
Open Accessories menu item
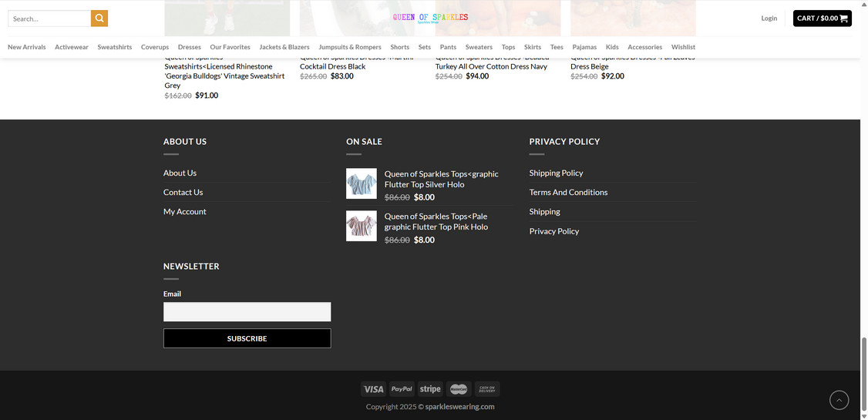click(645, 47)
